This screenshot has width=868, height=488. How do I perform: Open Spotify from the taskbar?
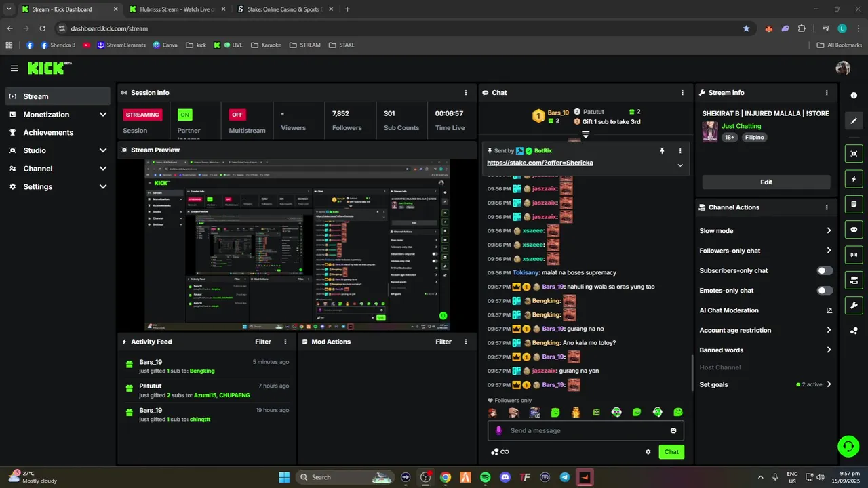485,477
